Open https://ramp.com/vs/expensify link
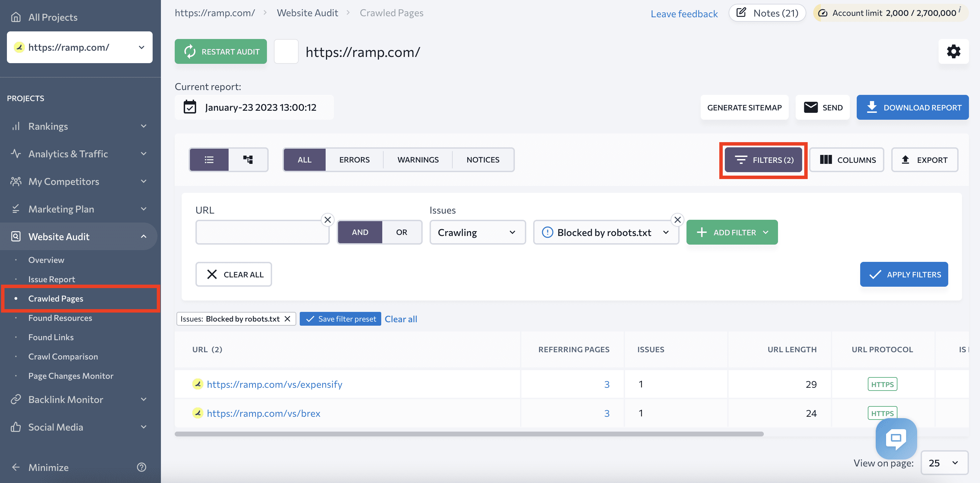The image size is (980, 483). coord(275,384)
